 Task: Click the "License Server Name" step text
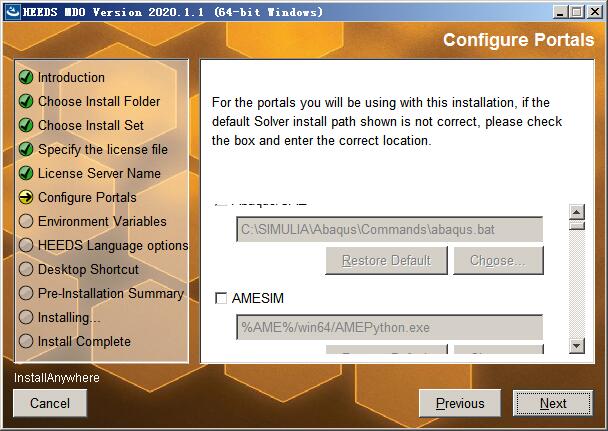99,174
